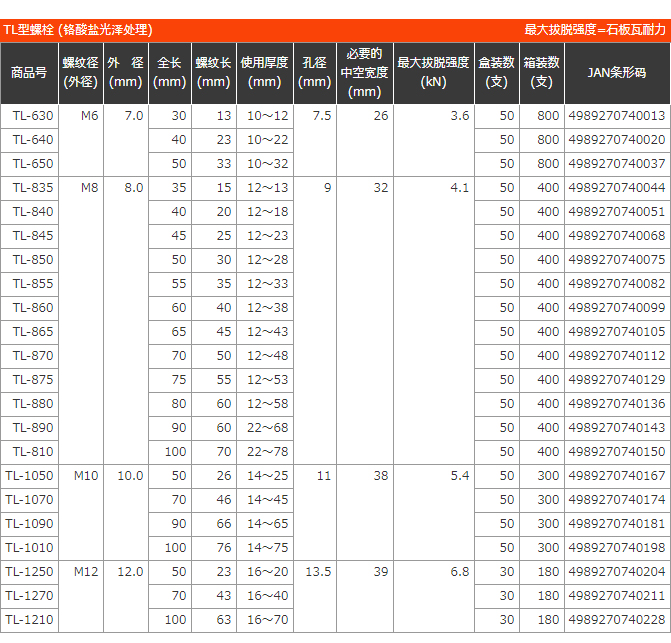
Task: Click product number TL-1210
Action: click(30, 620)
